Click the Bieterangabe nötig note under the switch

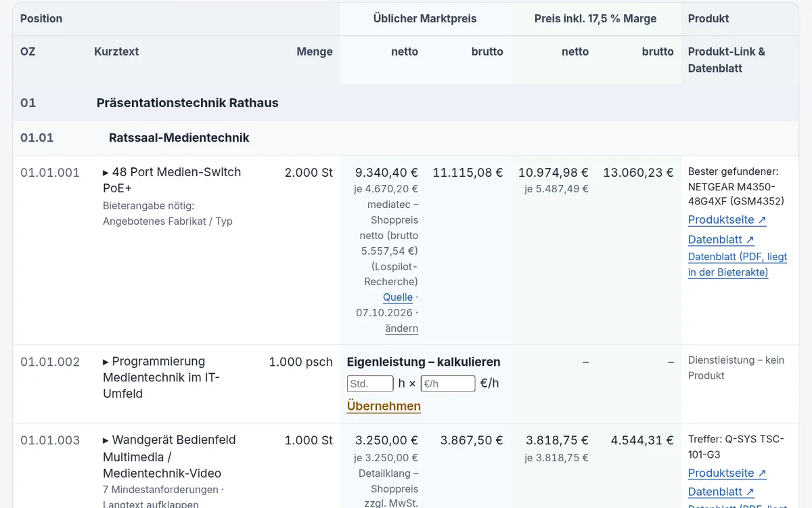click(x=168, y=213)
